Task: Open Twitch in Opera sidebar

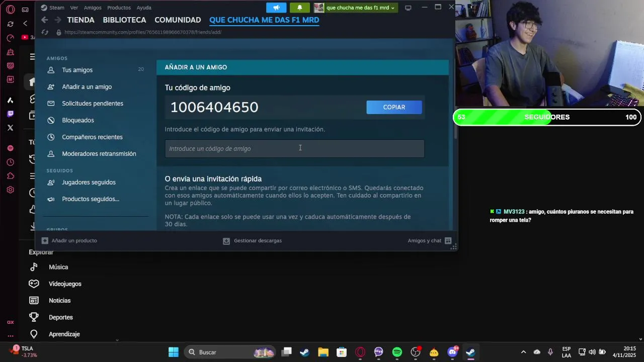Action: tap(10, 114)
